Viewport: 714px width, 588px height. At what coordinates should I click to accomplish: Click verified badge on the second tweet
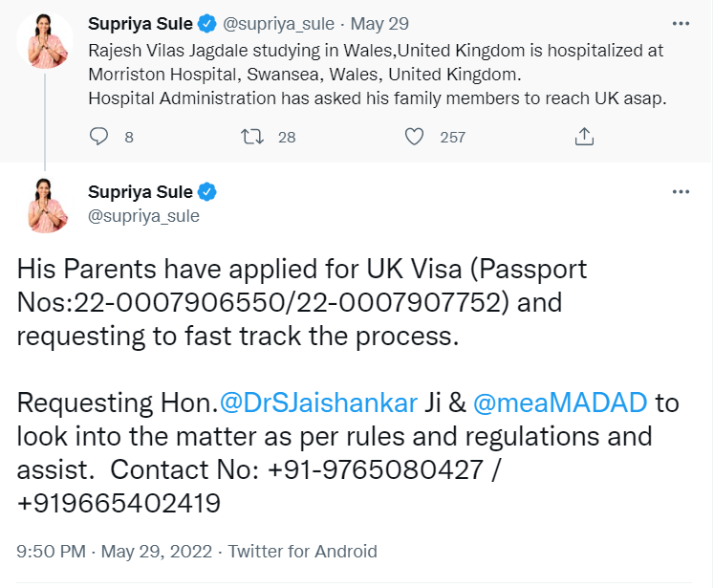click(208, 192)
